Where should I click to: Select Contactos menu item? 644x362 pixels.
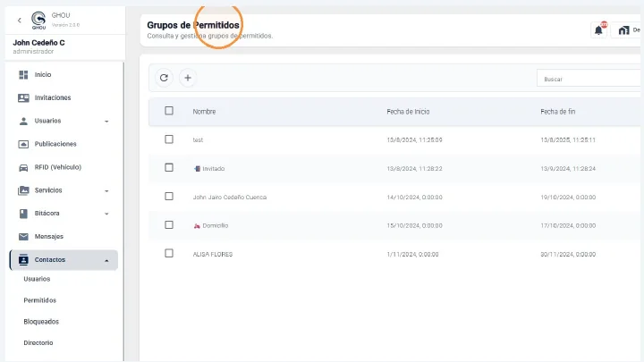(64, 260)
